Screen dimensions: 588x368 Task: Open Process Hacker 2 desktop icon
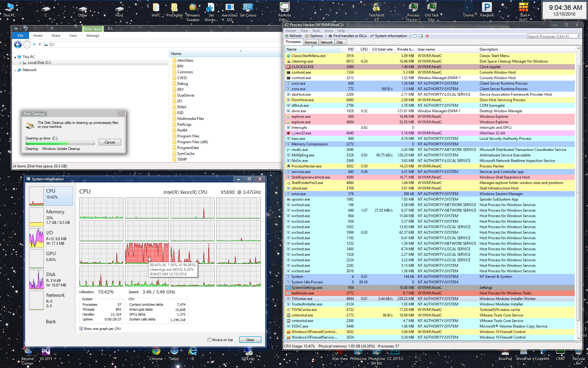[x=413, y=12]
